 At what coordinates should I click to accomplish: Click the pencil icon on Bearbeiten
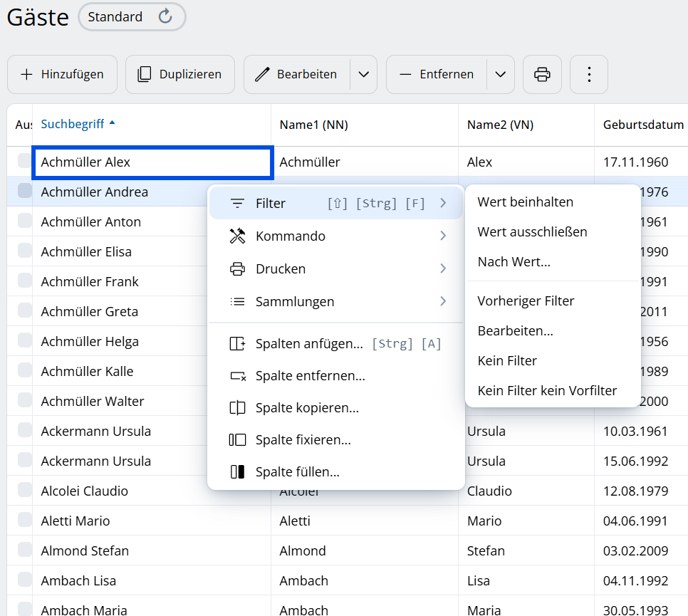point(262,75)
